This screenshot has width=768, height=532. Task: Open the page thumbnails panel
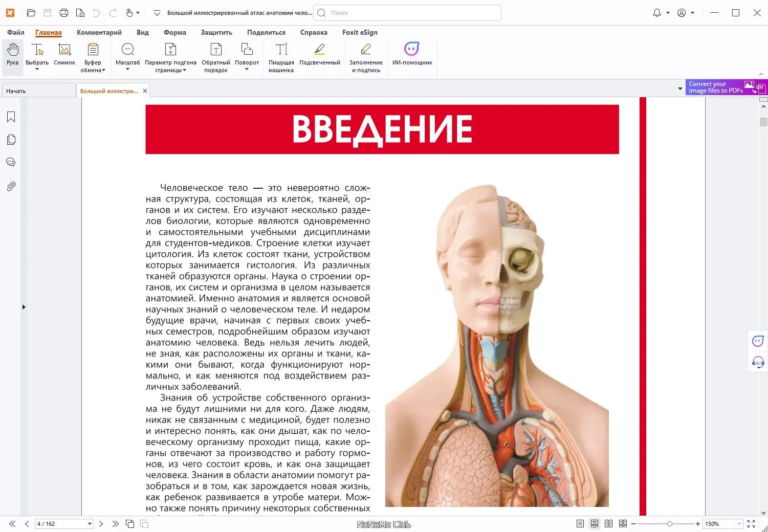(11, 139)
